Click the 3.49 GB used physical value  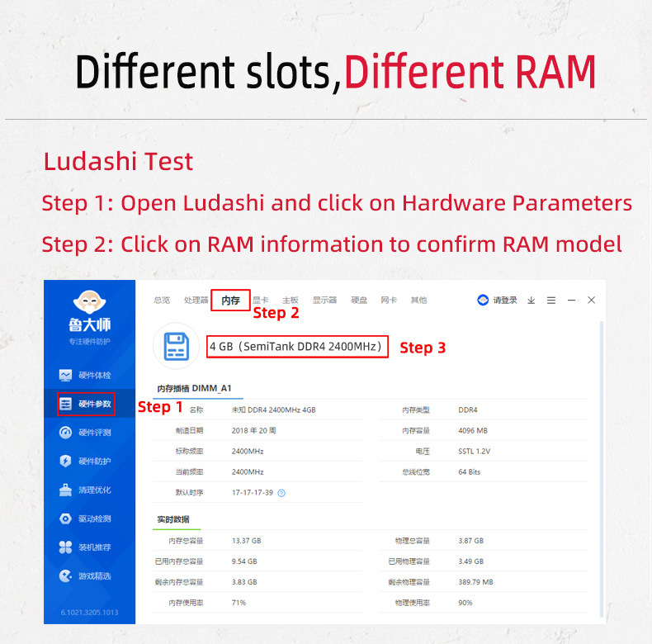coord(470,561)
